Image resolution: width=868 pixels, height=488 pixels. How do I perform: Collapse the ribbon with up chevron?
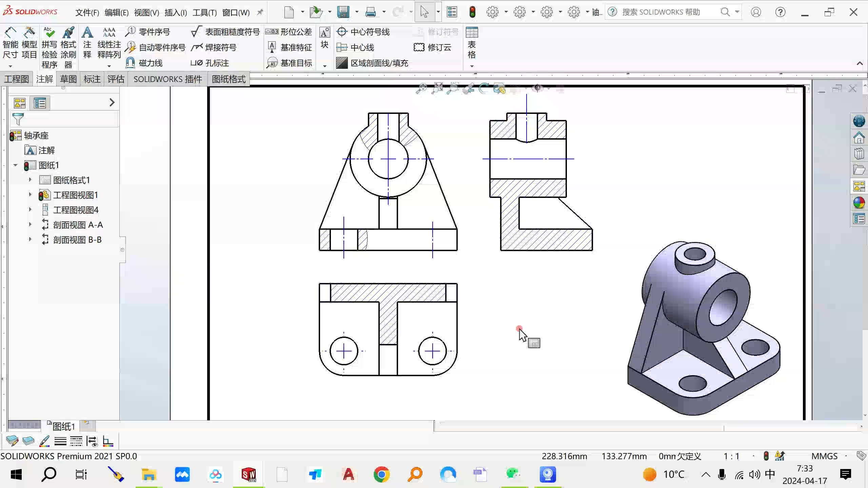(860, 63)
